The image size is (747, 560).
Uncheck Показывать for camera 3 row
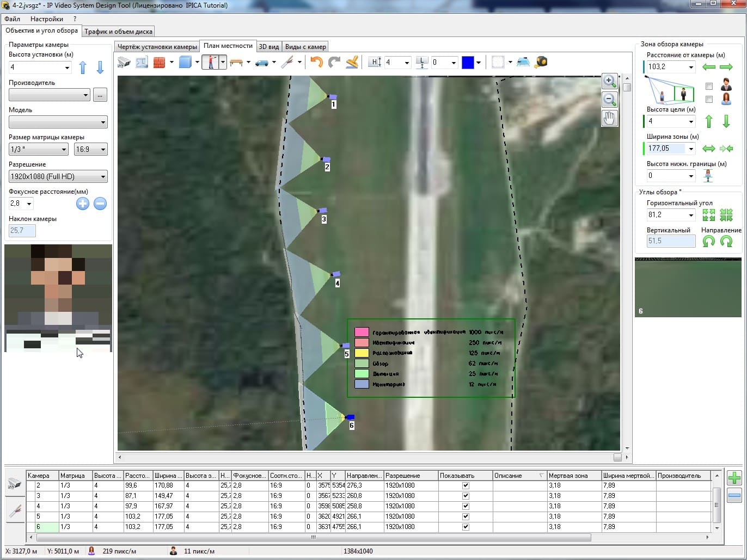tap(466, 496)
